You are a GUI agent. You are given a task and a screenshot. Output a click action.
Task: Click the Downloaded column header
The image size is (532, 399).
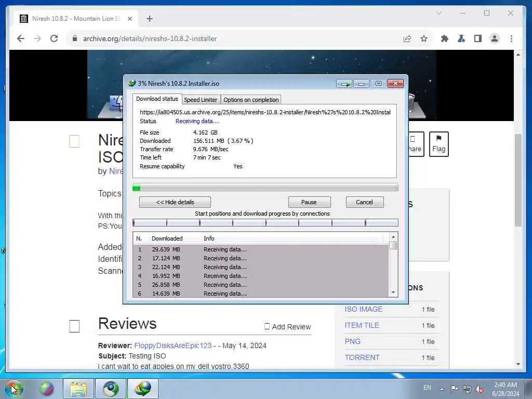tap(167, 238)
